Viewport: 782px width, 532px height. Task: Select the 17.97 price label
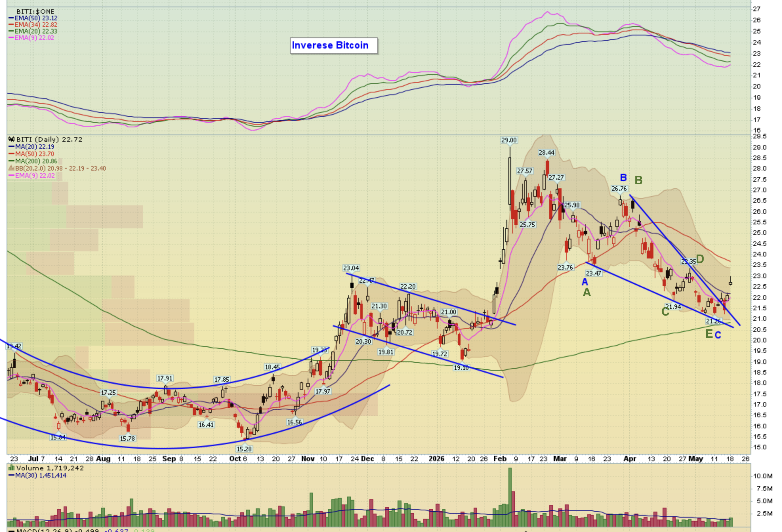coord(323,391)
